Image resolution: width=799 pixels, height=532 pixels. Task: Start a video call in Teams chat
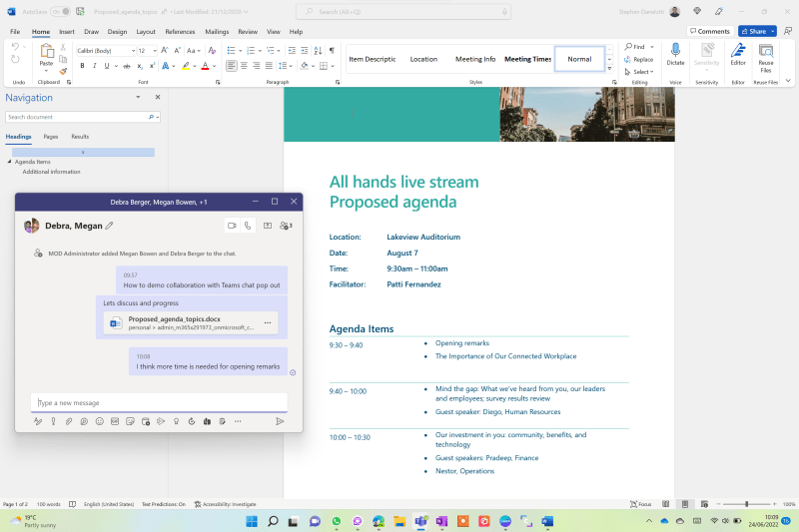coord(232,226)
